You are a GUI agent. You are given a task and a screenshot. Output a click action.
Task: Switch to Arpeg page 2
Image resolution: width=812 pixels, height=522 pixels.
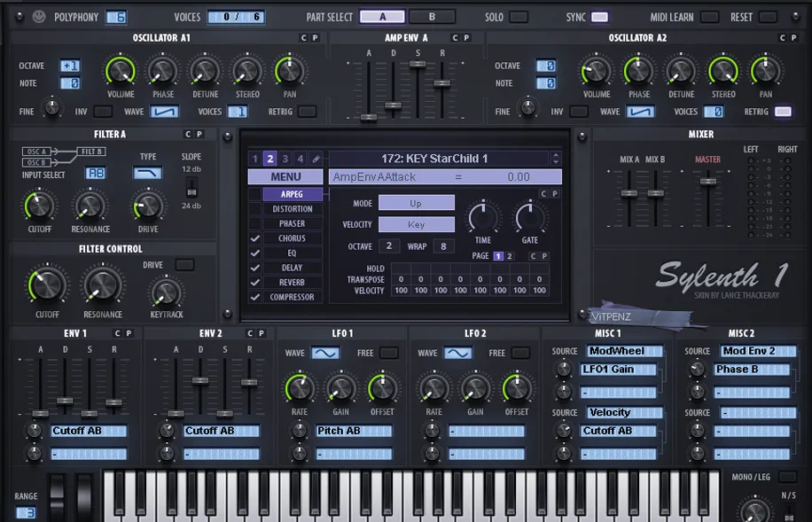[x=510, y=256]
